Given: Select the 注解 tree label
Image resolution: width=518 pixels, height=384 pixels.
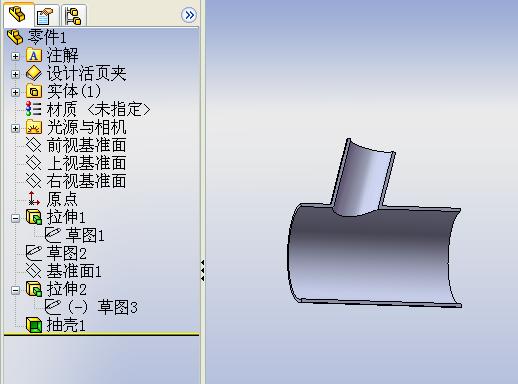Looking at the screenshot, I should coord(62,55).
